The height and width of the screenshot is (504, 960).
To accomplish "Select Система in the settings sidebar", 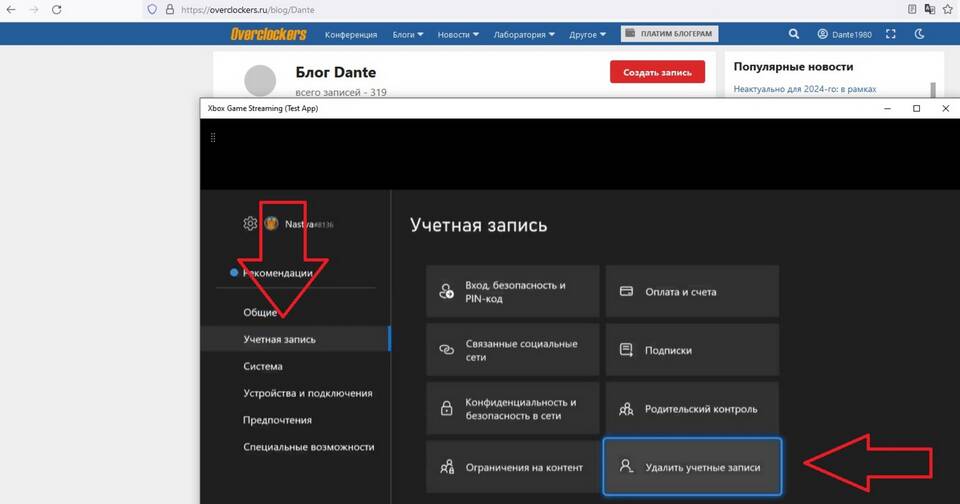I will [x=263, y=366].
